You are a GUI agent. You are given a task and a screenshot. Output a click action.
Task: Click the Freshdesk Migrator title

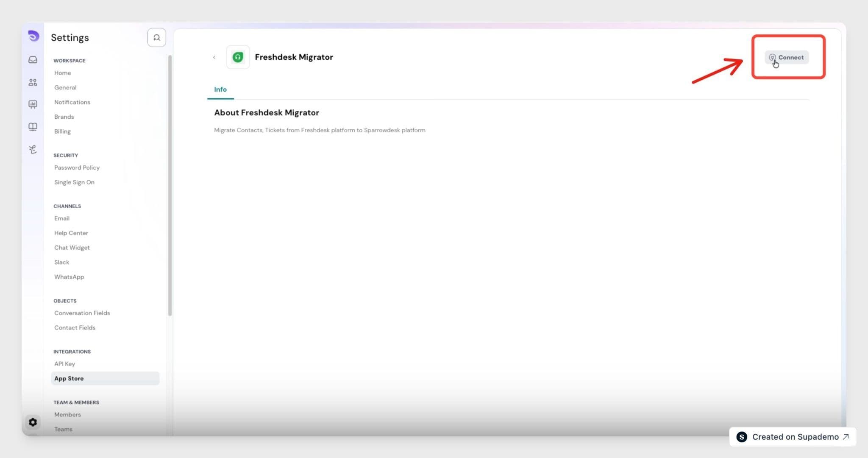click(x=294, y=57)
